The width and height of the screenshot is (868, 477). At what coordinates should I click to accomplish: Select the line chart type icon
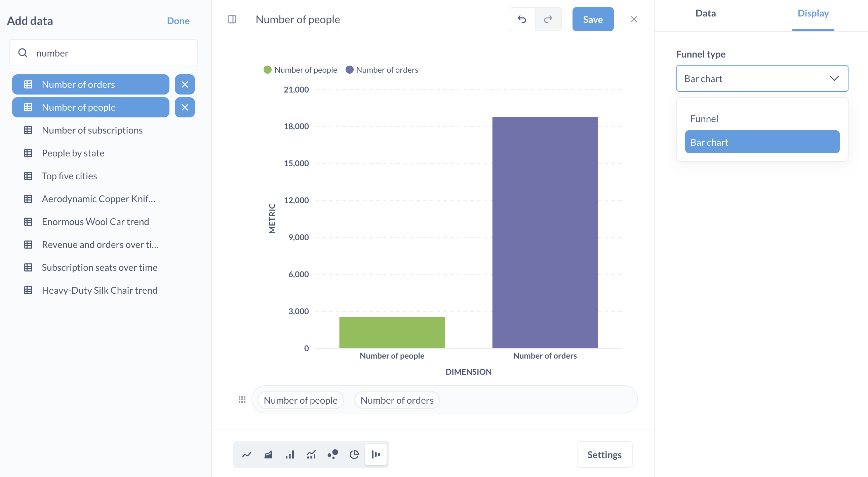pyautogui.click(x=246, y=454)
